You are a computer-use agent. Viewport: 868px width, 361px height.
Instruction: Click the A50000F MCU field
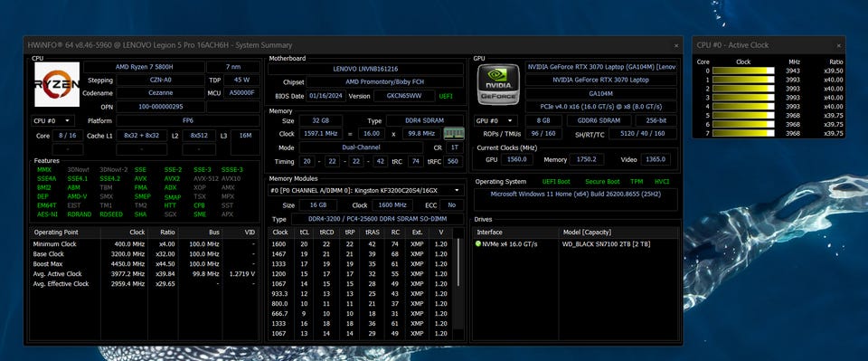[242, 93]
